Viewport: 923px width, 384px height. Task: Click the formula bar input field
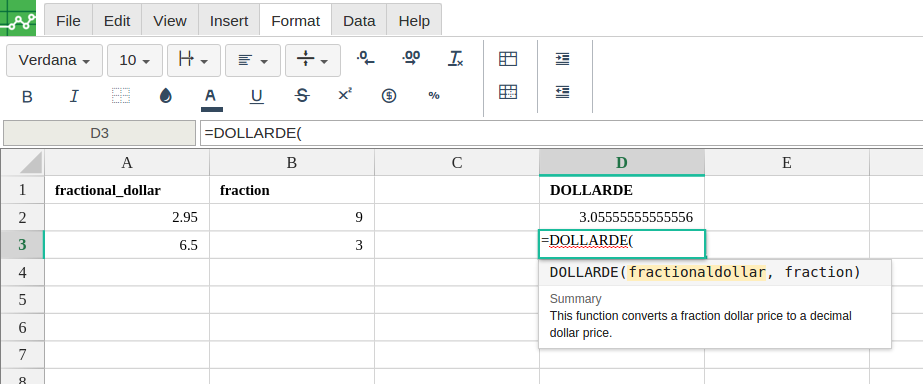pos(562,133)
